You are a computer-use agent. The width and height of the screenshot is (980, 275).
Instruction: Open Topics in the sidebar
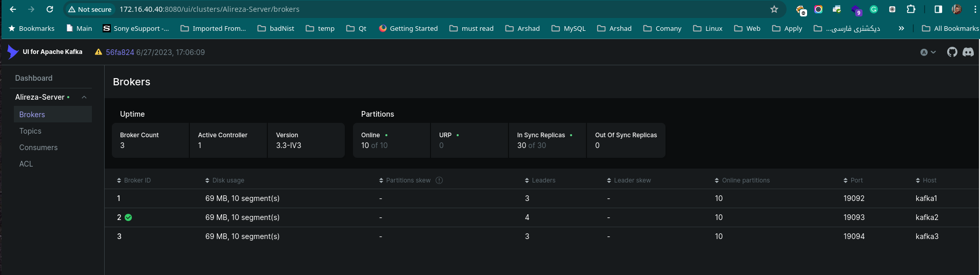click(x=30, y=131)
